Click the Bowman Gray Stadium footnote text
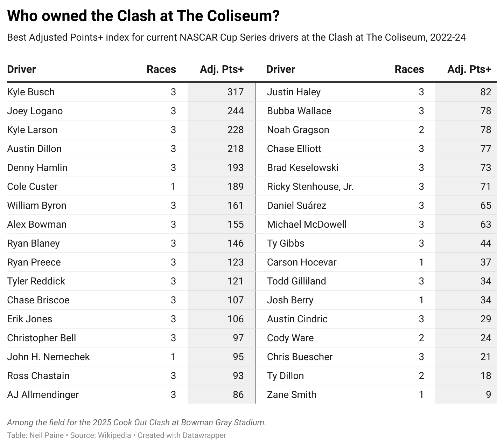Screen dimensions: 504x447 136,422
